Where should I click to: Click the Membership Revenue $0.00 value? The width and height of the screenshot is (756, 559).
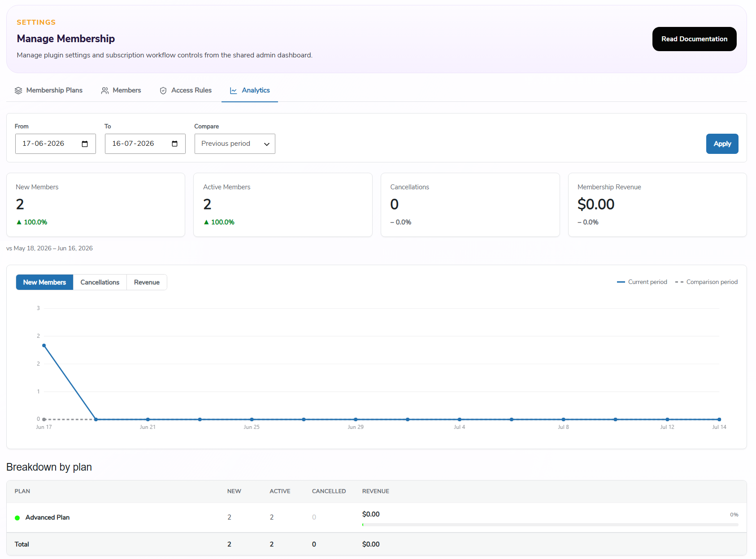(596, 205)
